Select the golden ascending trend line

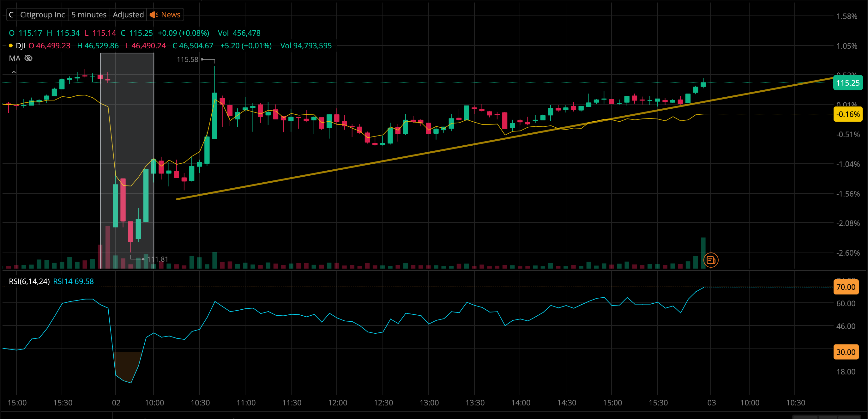[x=337, y=170]
